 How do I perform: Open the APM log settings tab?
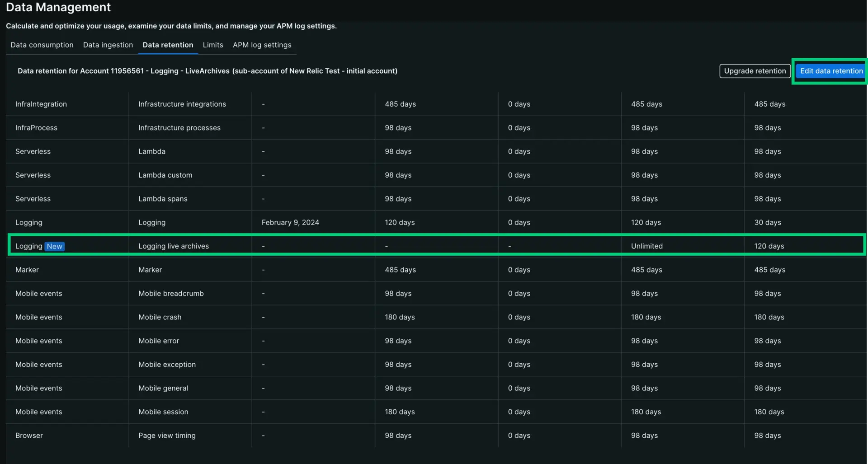point(262,45)
